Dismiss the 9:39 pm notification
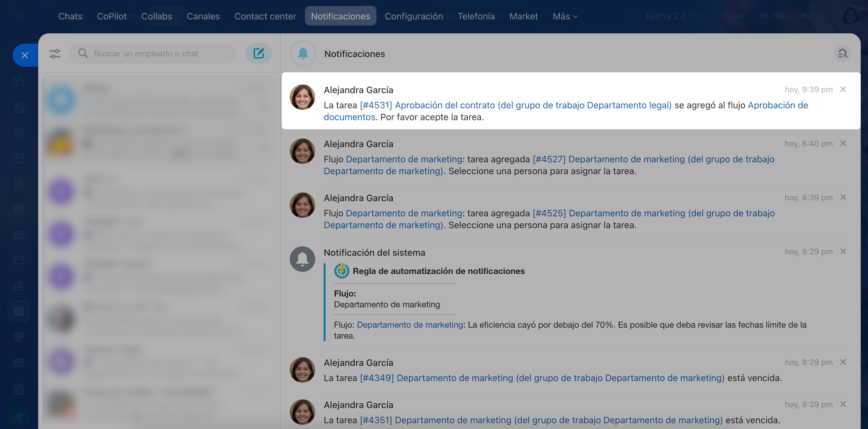Screen dimensions: 868x429 843,90
